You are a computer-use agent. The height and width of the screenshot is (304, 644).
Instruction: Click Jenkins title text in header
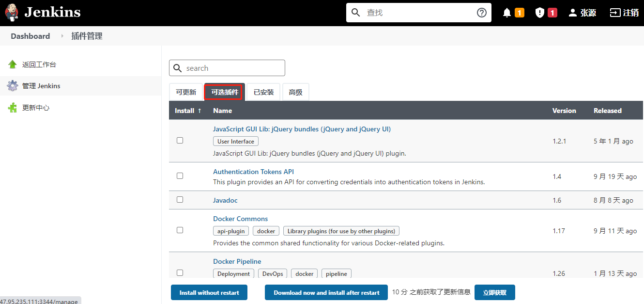[x=53, y=12]
